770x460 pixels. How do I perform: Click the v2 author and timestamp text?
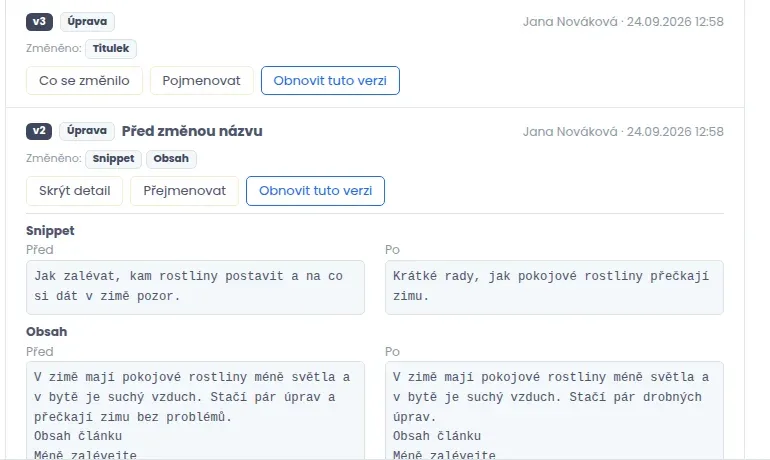[623, 132]
